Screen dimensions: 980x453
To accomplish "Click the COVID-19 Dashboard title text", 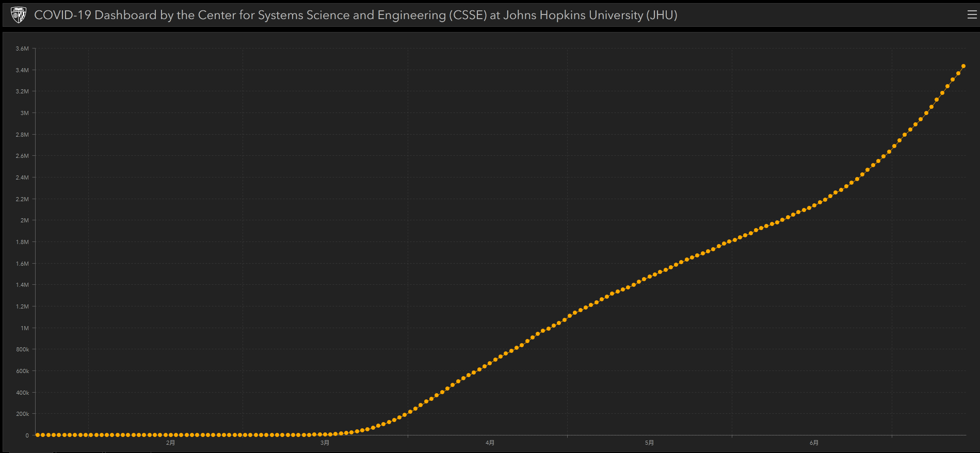I will click(355, 15).
